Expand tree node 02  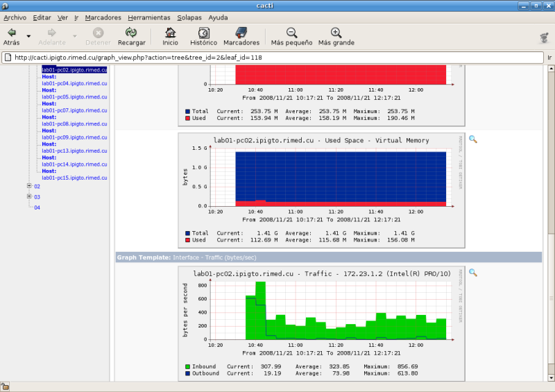coord(29,186)
